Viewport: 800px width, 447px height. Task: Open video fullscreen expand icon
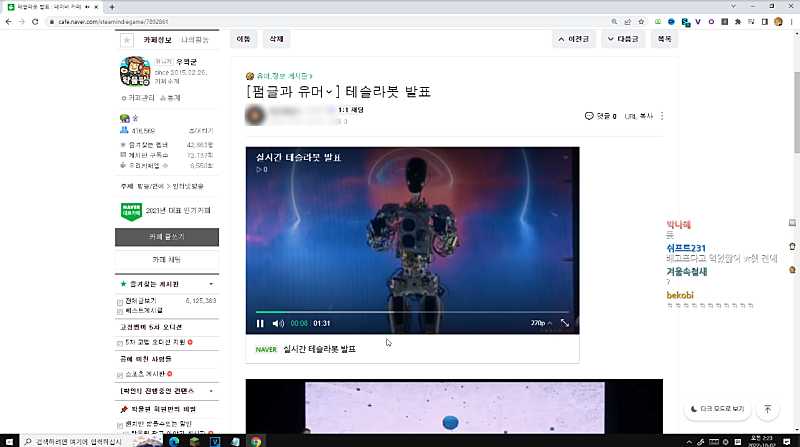[x=565, y=323]
